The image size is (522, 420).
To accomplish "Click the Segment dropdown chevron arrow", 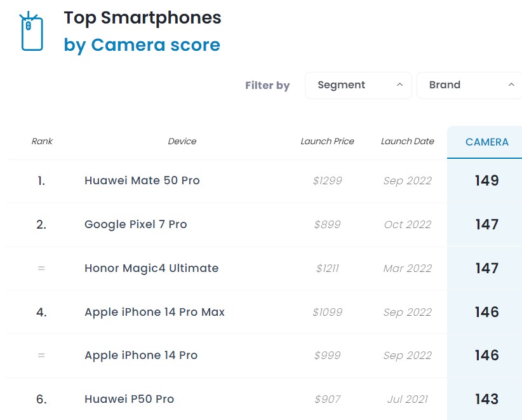I will 400,85.
